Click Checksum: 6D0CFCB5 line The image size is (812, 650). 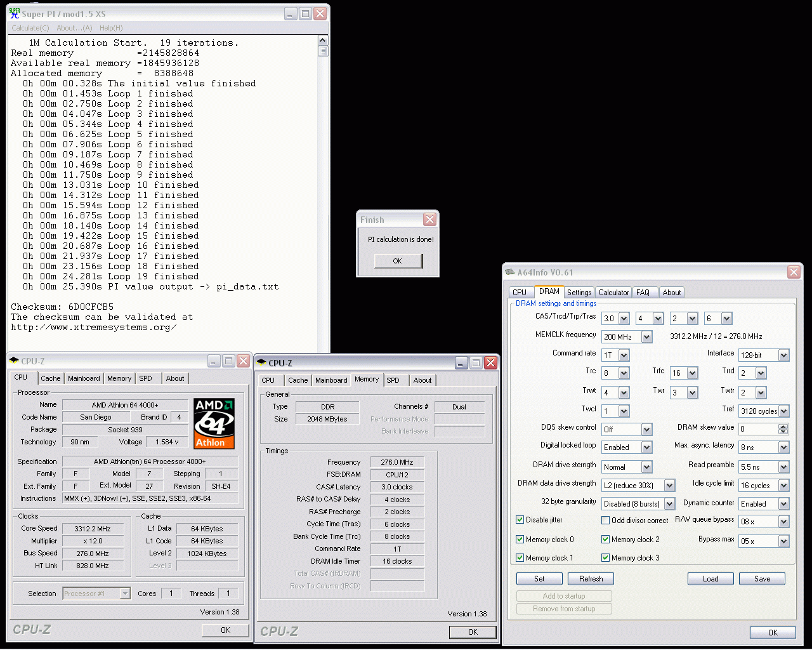point(62,307)
